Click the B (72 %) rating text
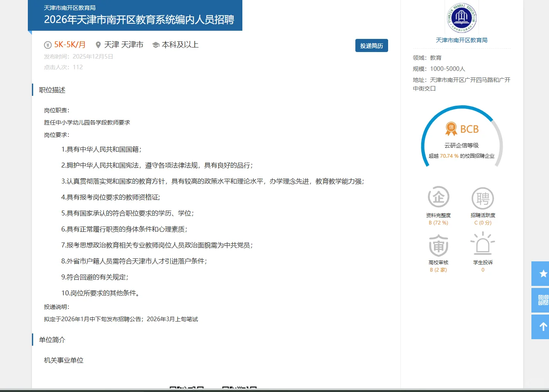The image size is (549, 392). tap(438, 222)
